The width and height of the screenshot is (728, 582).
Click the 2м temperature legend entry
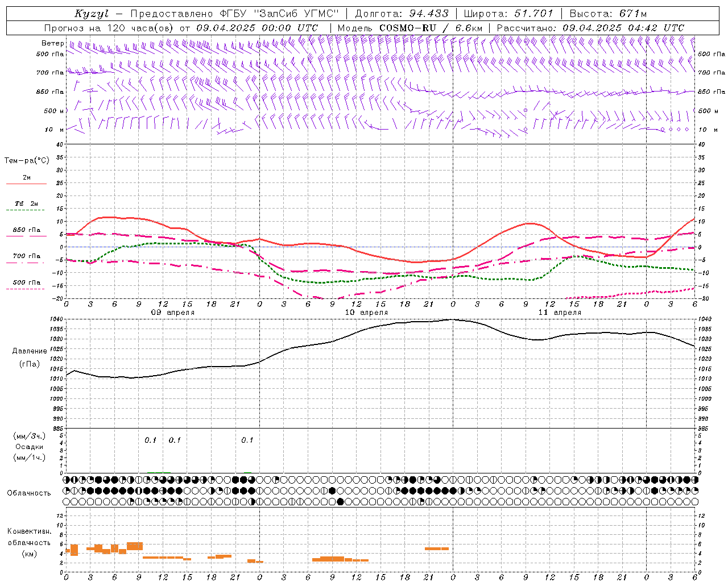(27, 177)
